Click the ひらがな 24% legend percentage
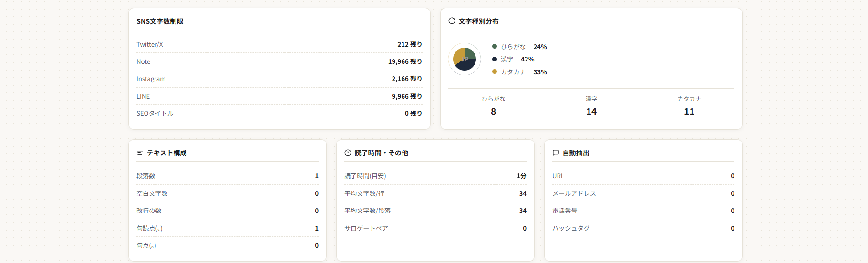This screenshot has height=263, width=868. point(540,47)
